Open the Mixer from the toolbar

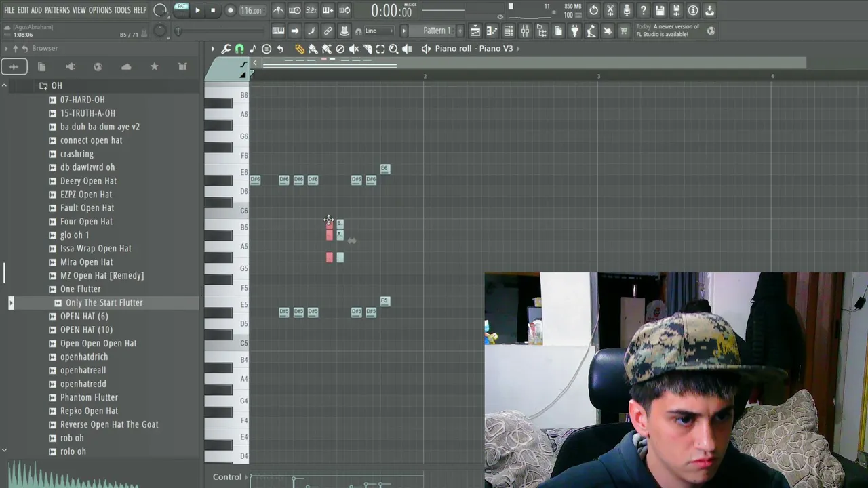pyautogui.click(x=525, y=30)
